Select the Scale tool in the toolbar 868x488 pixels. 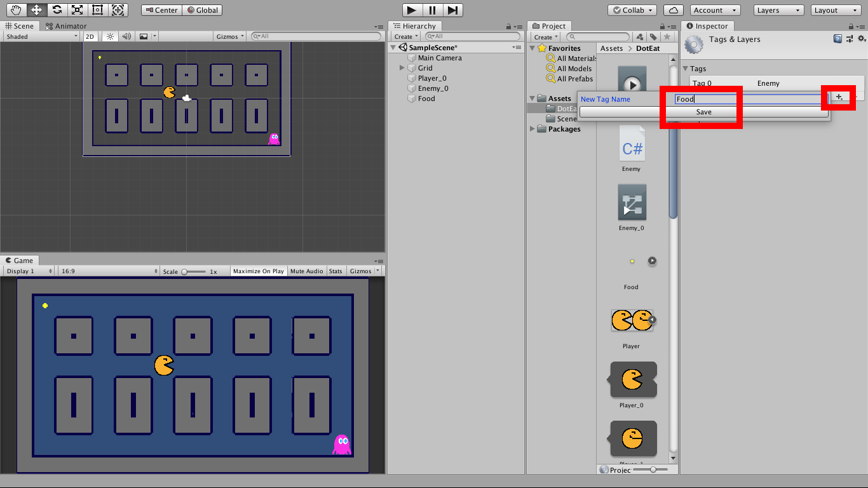click(x=77, y=10)
